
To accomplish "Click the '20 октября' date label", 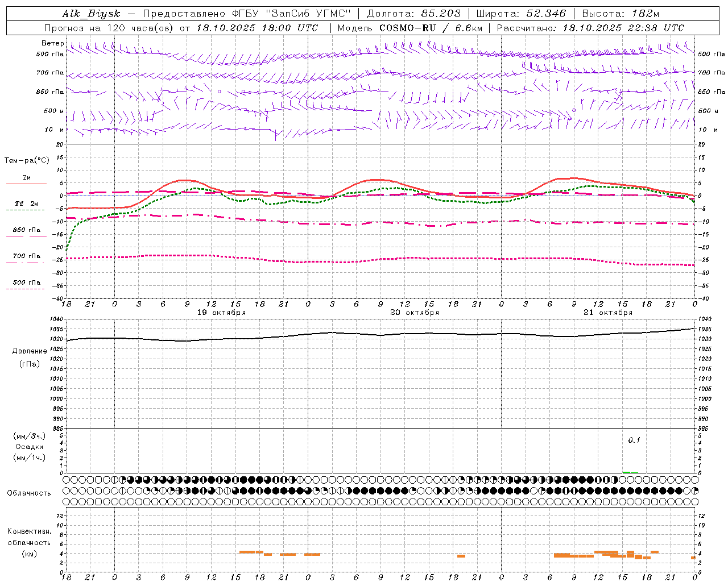I will coord(415,313).
